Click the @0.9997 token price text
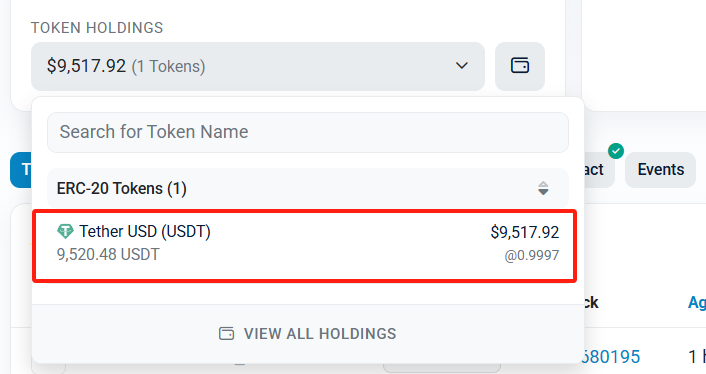 coord(532,256)
